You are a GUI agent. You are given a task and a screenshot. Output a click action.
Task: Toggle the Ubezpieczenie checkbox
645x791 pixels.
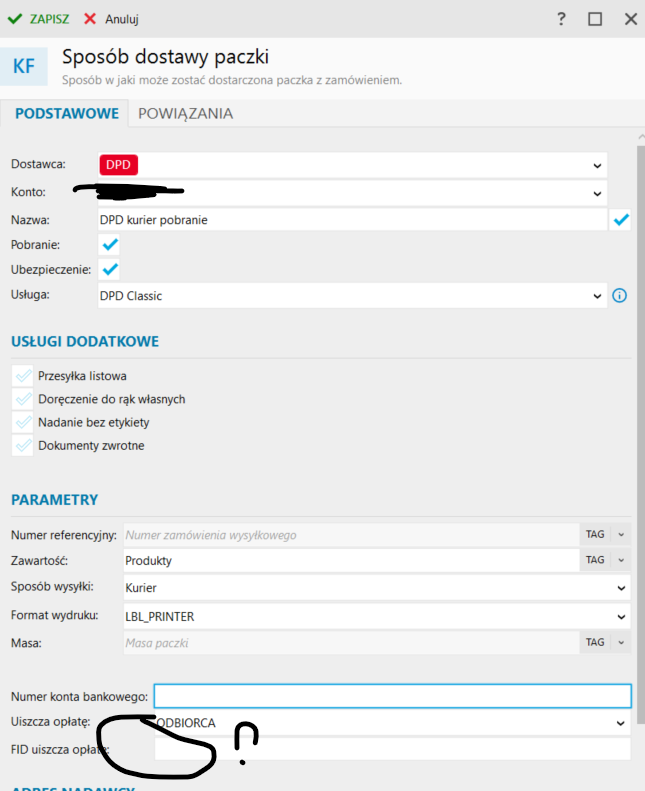click(110, 269)
